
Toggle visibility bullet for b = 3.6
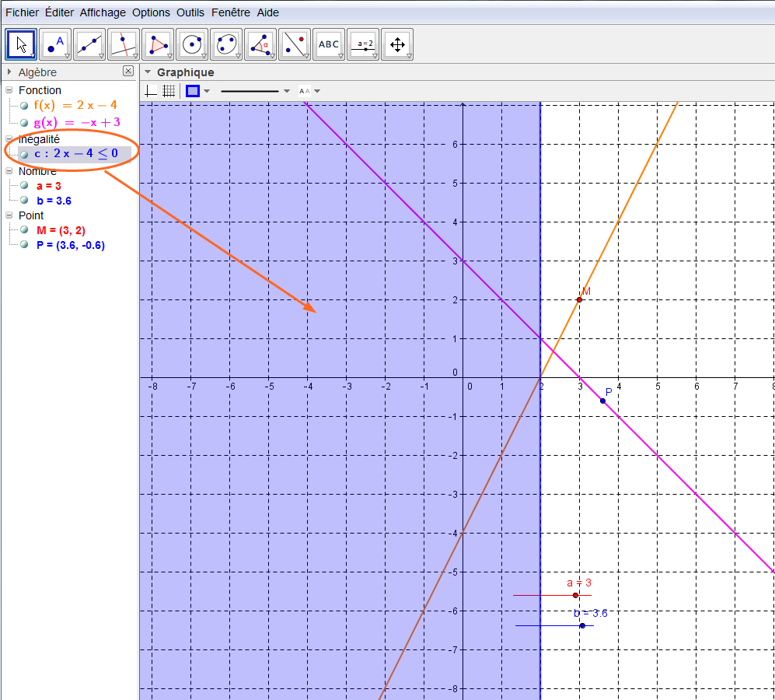24,201
